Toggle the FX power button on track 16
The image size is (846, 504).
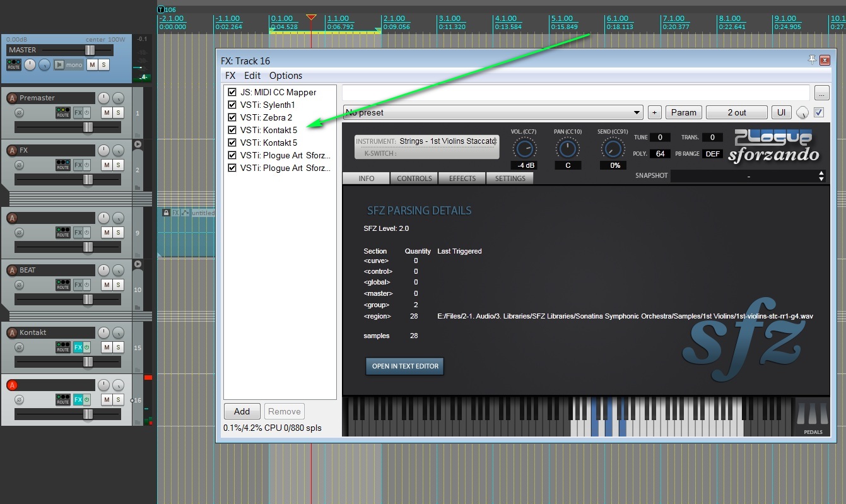pyautogui.click(x=87, y=400)
